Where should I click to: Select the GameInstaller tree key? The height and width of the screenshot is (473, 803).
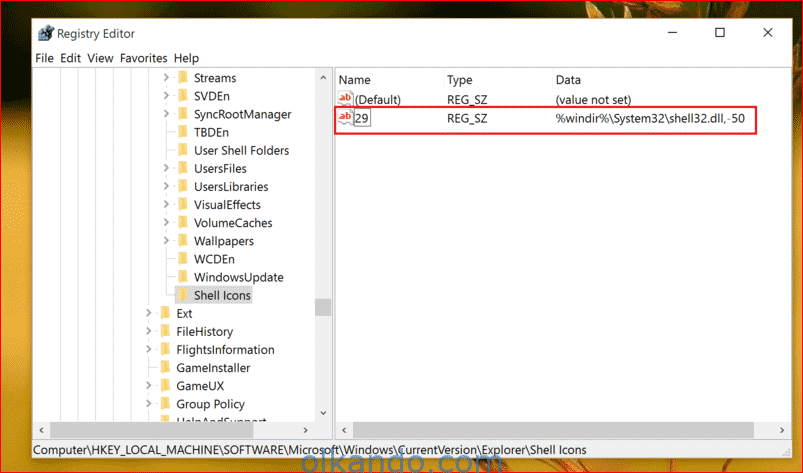(x=213, y=368)
